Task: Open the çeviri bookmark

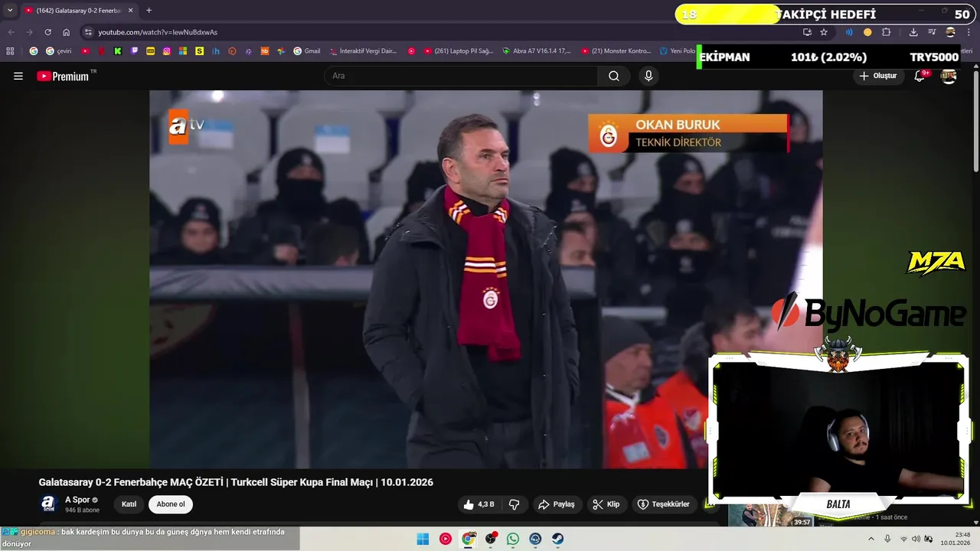Action: point(59,51)
